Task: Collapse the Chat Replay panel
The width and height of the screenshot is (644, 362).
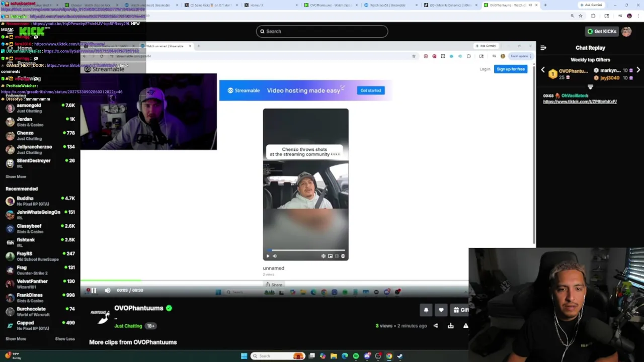Action: [x=543, y=48]
